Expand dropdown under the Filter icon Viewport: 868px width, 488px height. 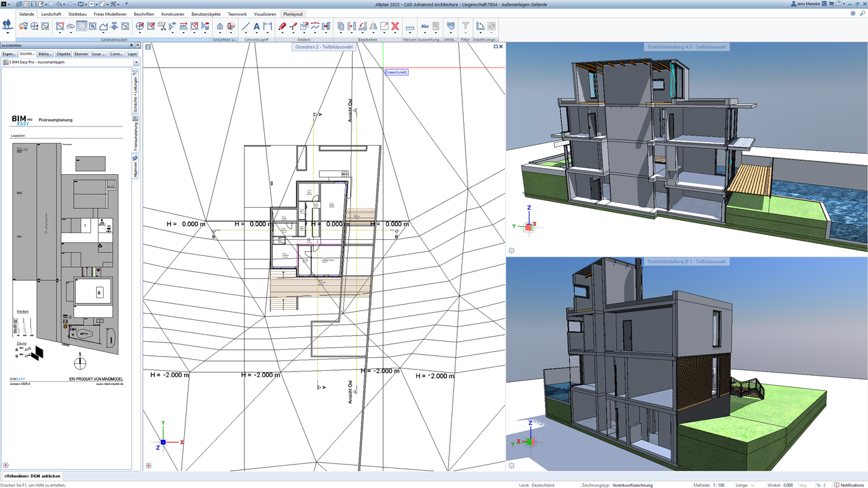point(466,33)
